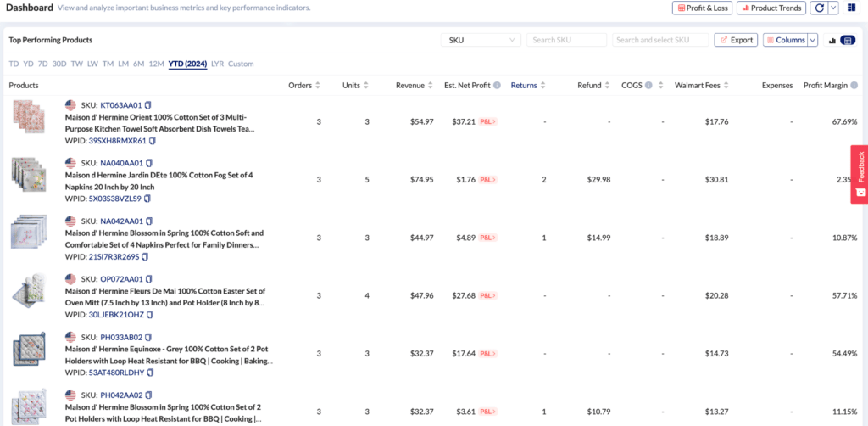Open SKU link NA040AA01
This screenshot has height=426, width=868.
[x=122, y=163]
